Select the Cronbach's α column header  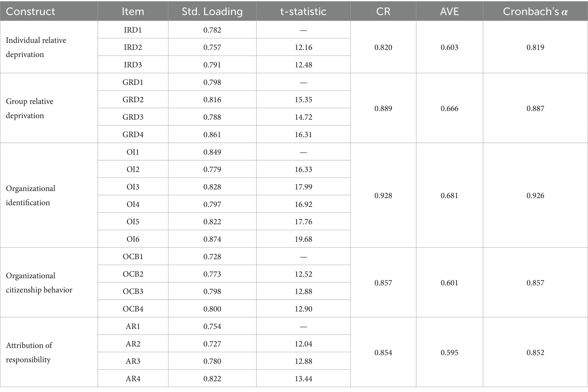coord(535,12)
